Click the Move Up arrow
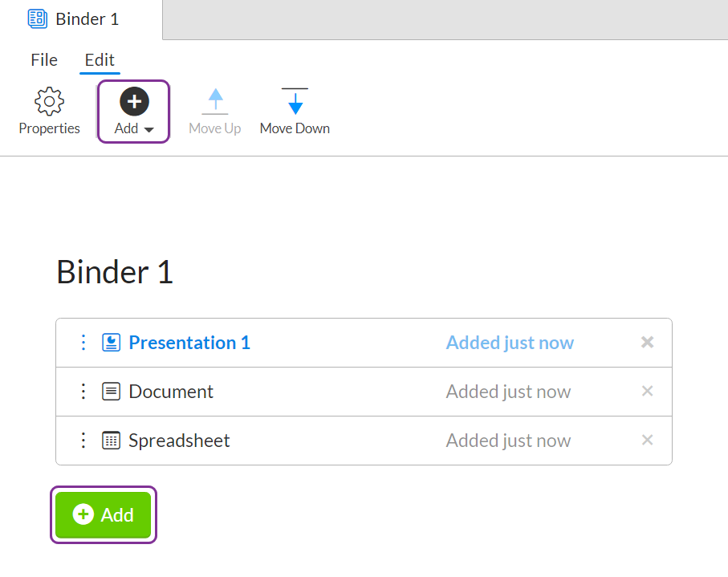 pyautogui.click(x=214, y=100)
